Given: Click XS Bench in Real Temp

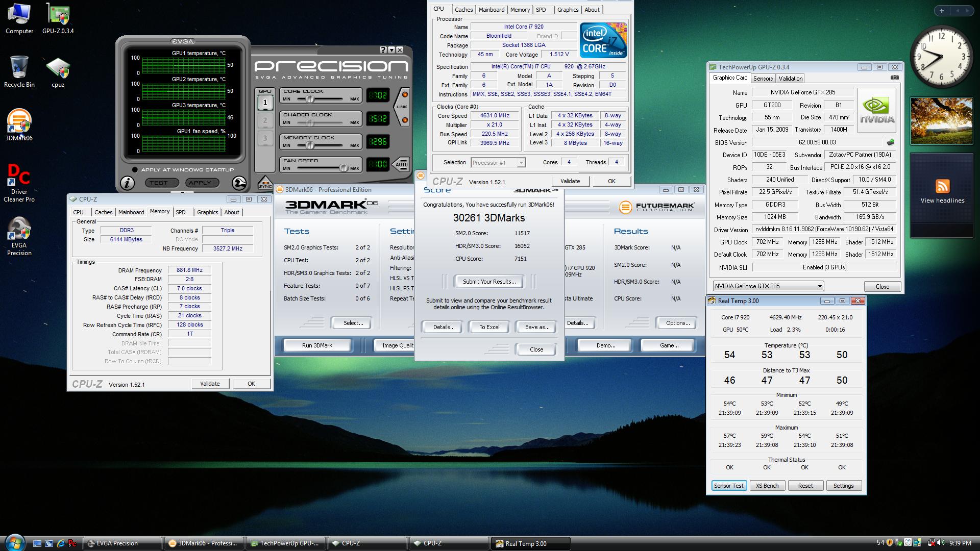Looking at the screenshot, I should coord(767,486).
